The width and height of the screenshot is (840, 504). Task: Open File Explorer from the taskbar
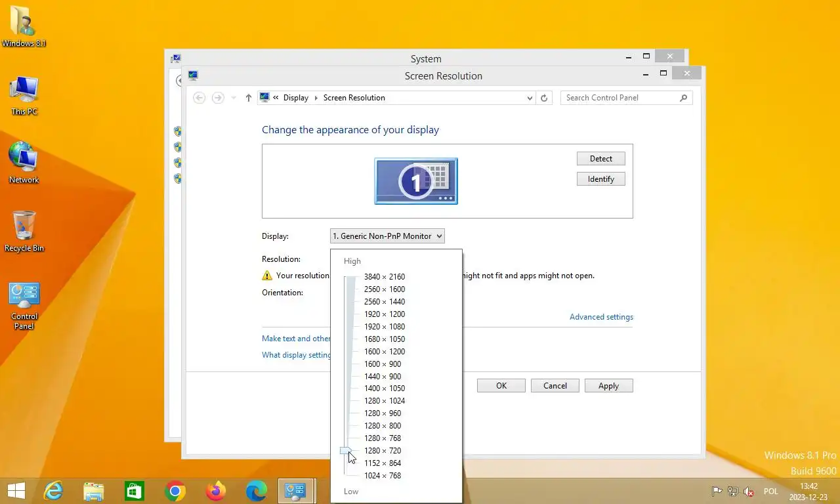pos(94,491)
